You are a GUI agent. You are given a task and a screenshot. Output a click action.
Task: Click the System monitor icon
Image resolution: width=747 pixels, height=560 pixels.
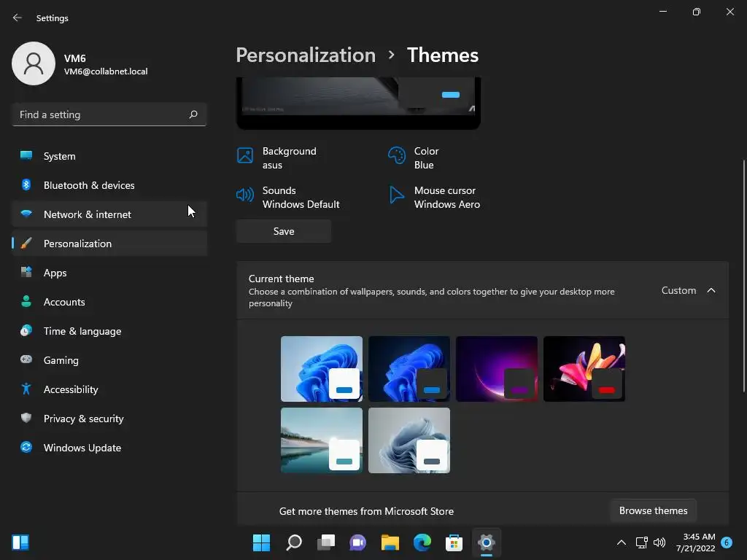point(26,155)
